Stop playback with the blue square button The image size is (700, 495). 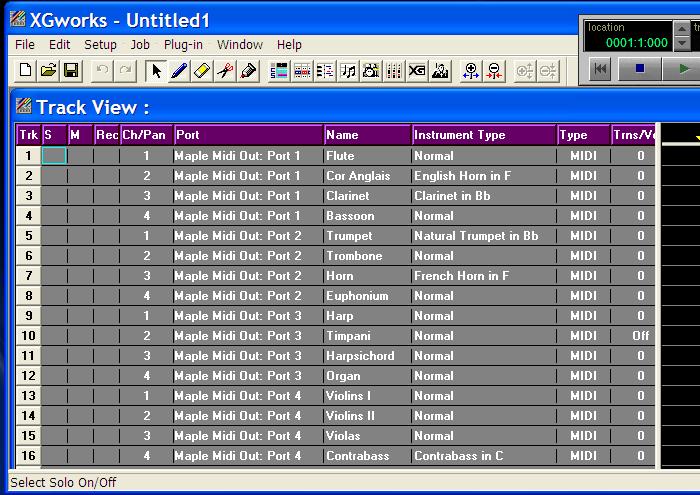click(640, 69)
